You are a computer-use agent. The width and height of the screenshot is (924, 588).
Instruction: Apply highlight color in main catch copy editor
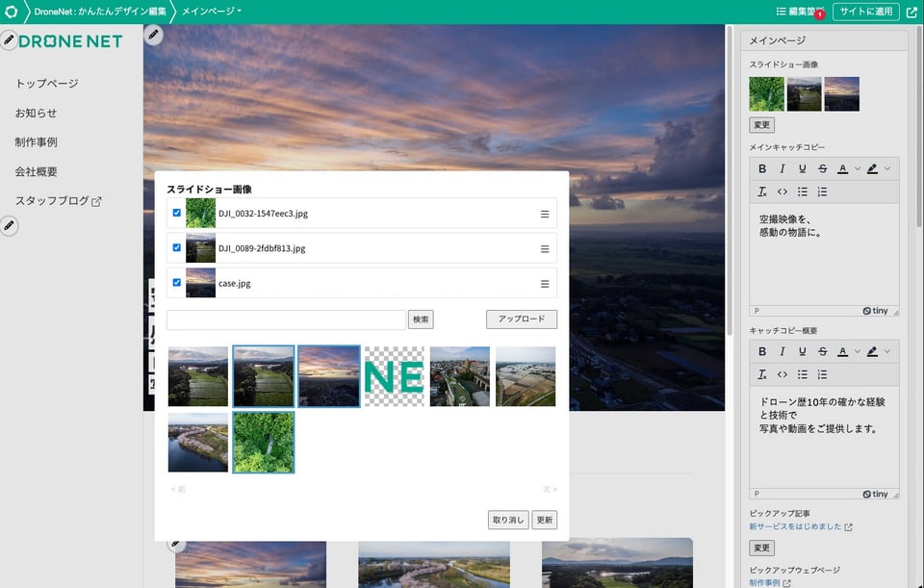pos(872,169)
